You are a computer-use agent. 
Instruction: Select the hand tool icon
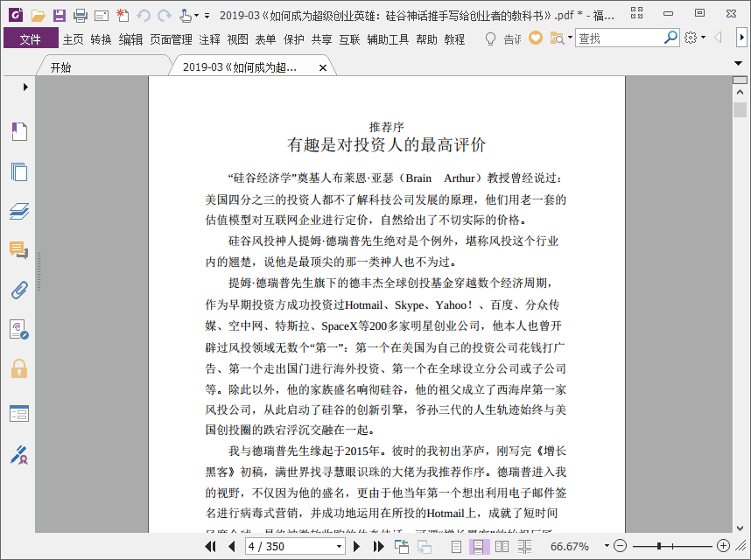click(186, 16)
